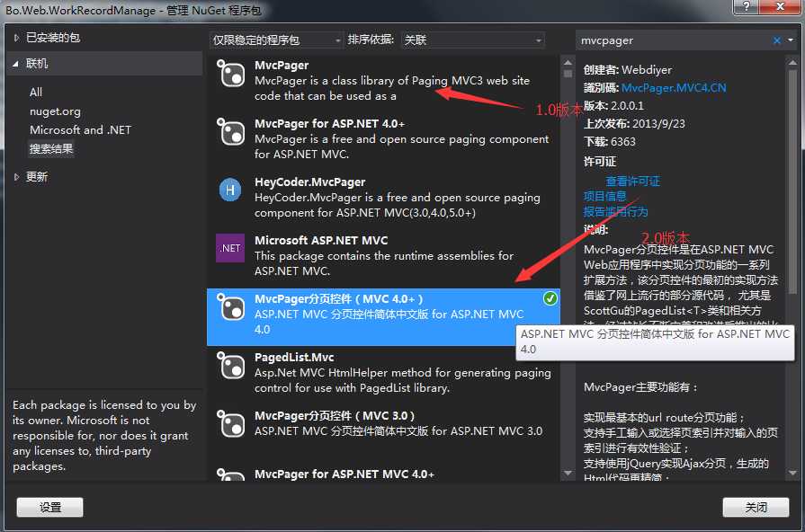This screenshot has width=805, height=532.
Task: Click the green installed checkmark on the selected package
Action: 550,298
